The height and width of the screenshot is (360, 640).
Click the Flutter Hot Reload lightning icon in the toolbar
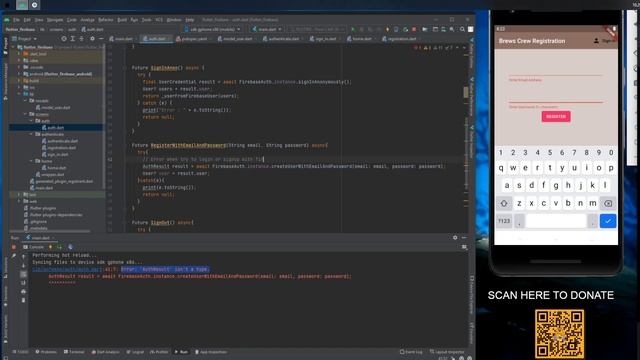coord(387,29)
